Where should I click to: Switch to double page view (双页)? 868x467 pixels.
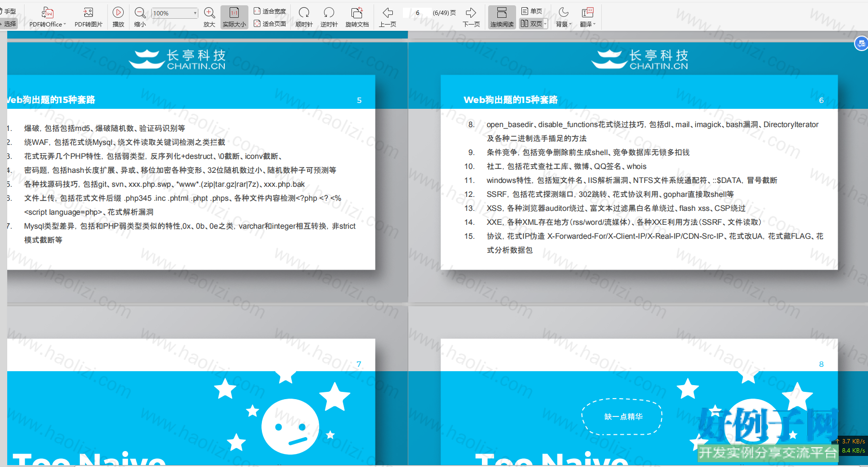531,24
